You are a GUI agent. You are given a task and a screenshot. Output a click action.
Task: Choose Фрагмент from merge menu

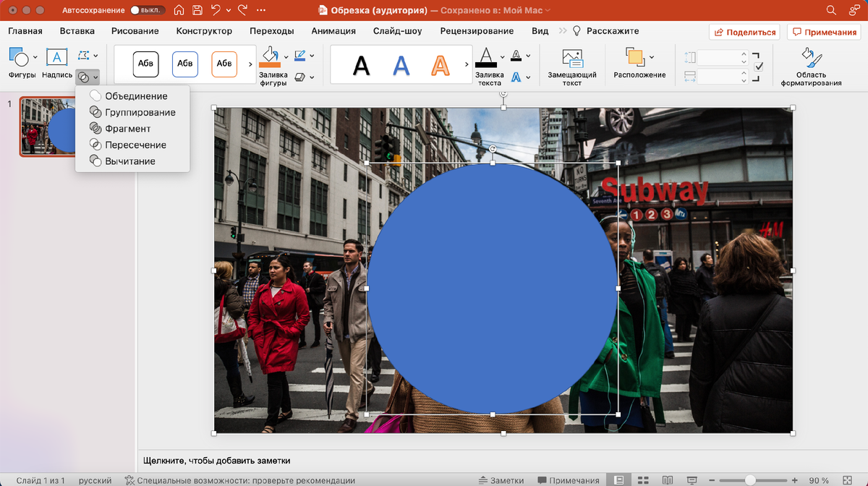[x=132, y=129]
